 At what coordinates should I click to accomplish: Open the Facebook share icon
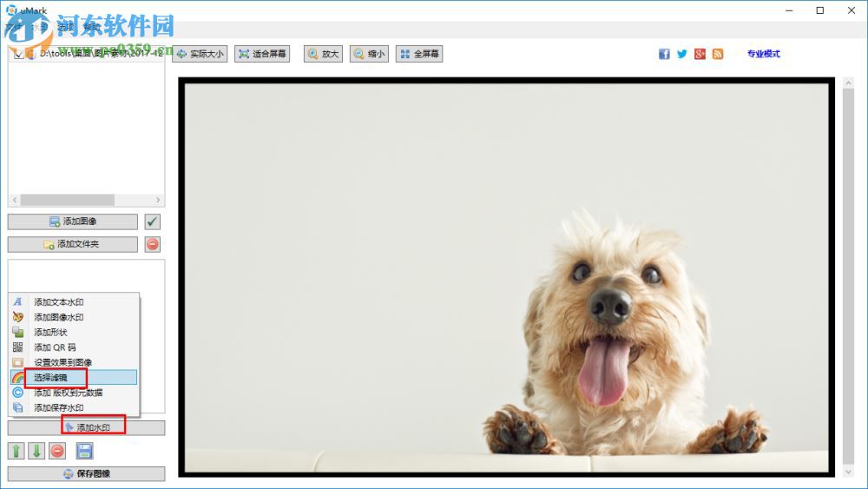[664, 54]
